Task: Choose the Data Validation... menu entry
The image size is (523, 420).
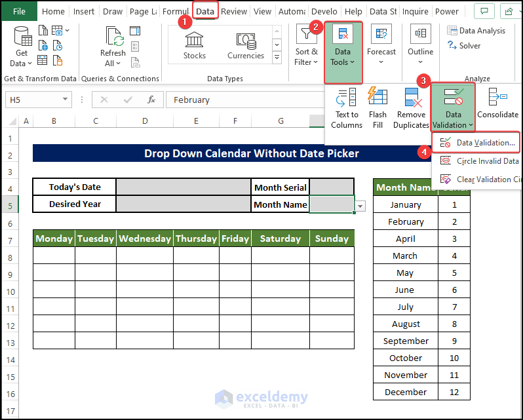Action: click(476, 143)
